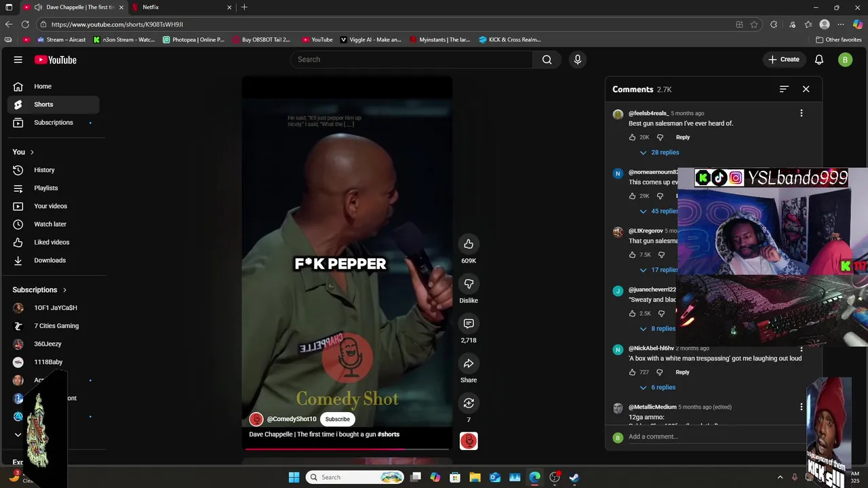This screenshot has width=868, height=488.
Task: Like the NickAbel-hl6hv comment
Action: point(633,372)
